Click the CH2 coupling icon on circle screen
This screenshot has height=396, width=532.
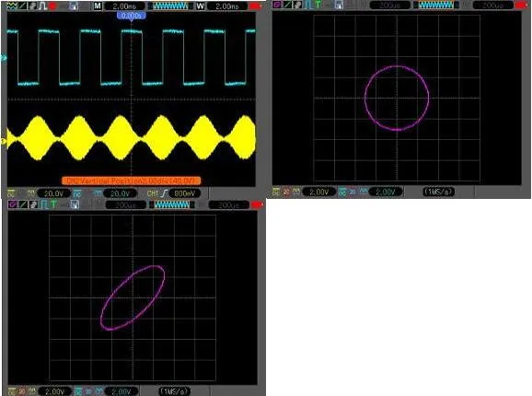click(342, 192)
